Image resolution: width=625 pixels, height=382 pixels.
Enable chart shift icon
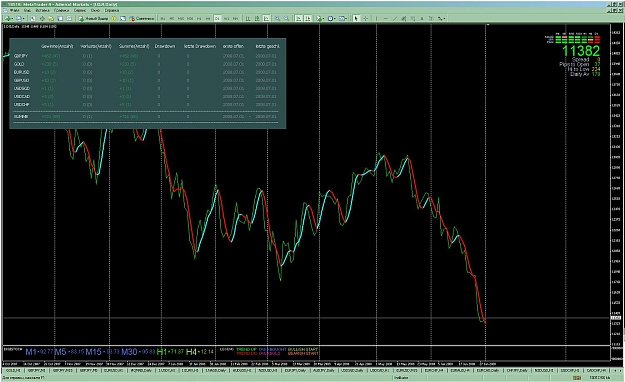pyautogui.click(x=307, y=18)
